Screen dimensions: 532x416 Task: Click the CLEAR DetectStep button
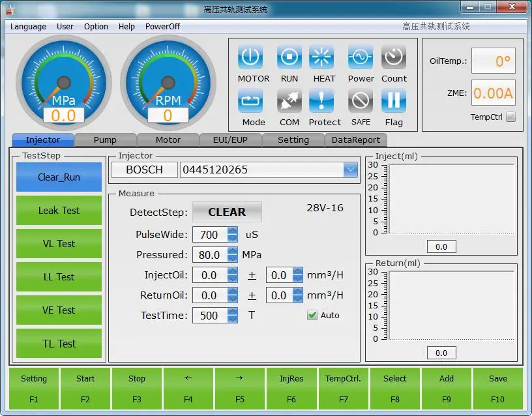coord(227,212)
